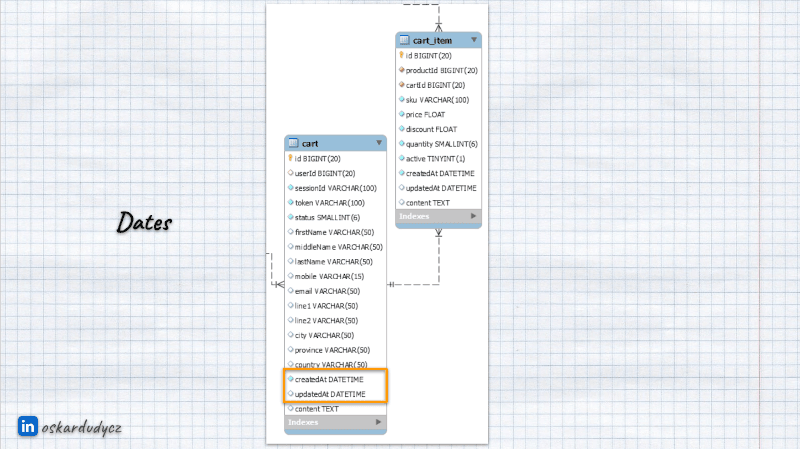
Task: Select 'status SMALLINT(6)' column row
Action: pyautogui.click(x=335, y=218)
